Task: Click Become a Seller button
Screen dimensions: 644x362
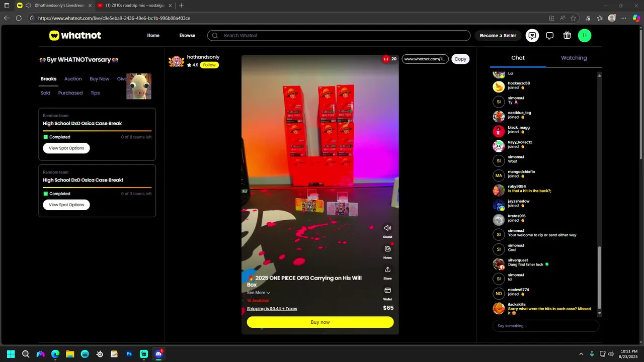Action: coord(498,36)
